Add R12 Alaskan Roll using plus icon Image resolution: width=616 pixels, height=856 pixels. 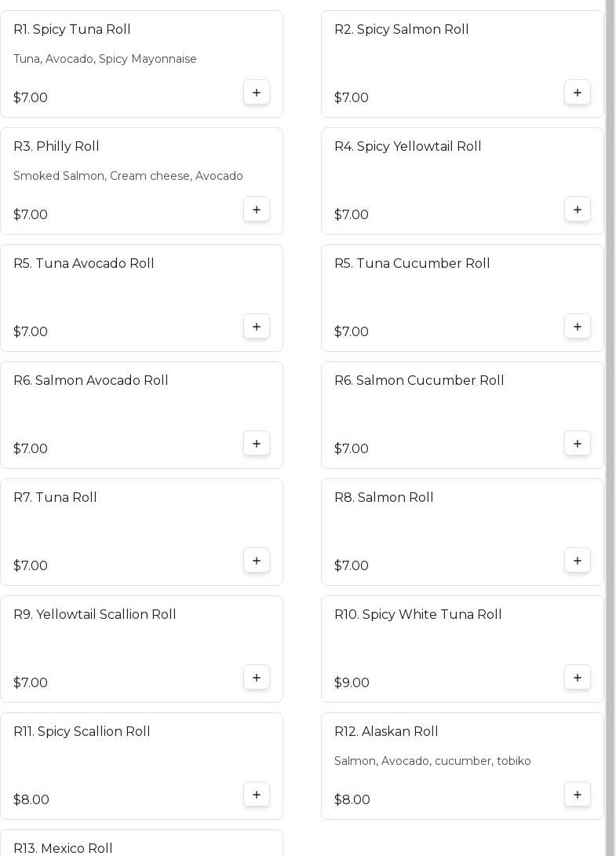pos(578,795)
